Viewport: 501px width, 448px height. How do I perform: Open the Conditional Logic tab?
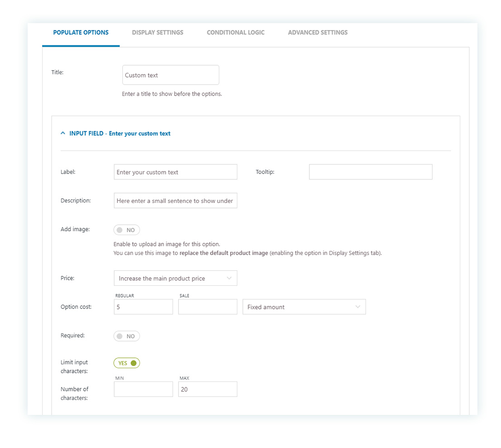235,32
